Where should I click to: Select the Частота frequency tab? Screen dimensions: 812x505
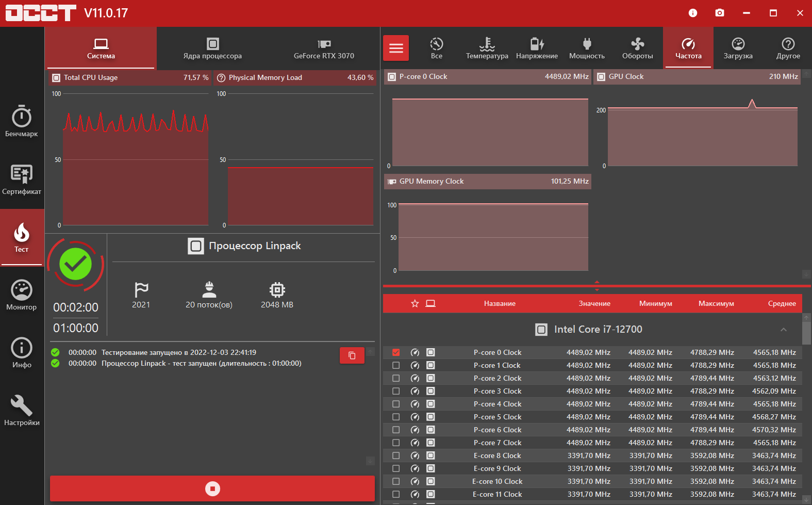point(688,48)
